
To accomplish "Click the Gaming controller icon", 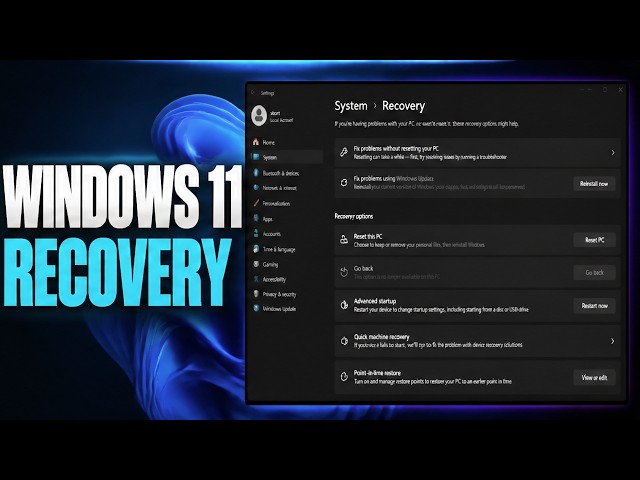I will click(256, 264).
